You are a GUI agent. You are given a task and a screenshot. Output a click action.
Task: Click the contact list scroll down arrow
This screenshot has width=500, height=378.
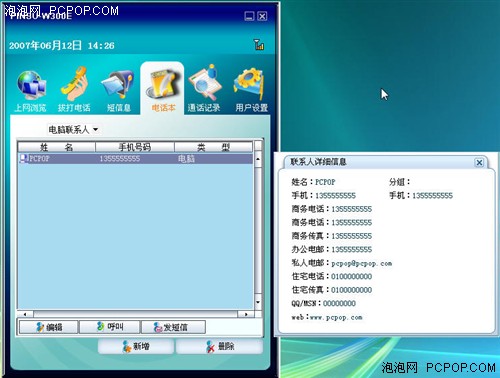click(x=258, y=302)
